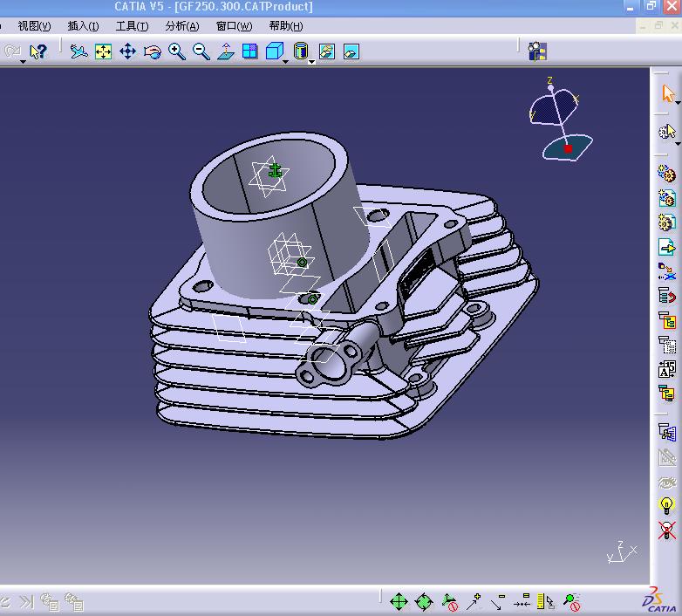Screen dimensions: 682x616
Task: Click the green magnifier stop-sign icon
Action: pyautogui.click(x=571, y=602)
